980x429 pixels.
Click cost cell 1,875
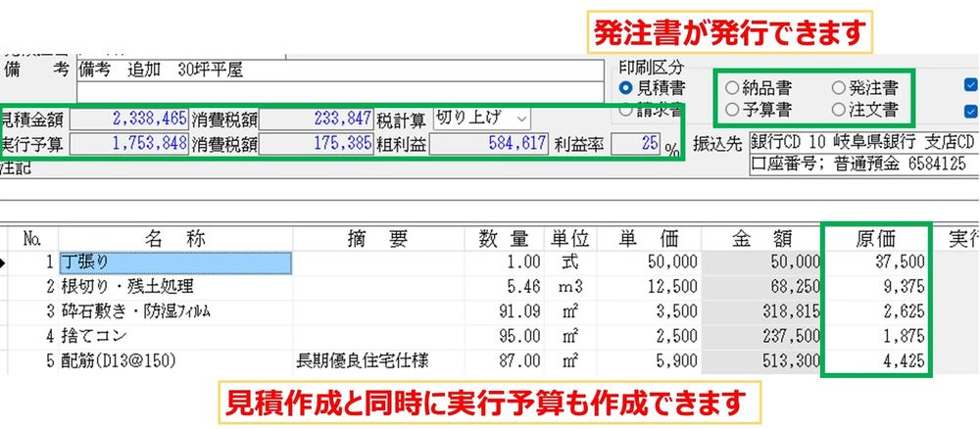[x=875, y=336]
